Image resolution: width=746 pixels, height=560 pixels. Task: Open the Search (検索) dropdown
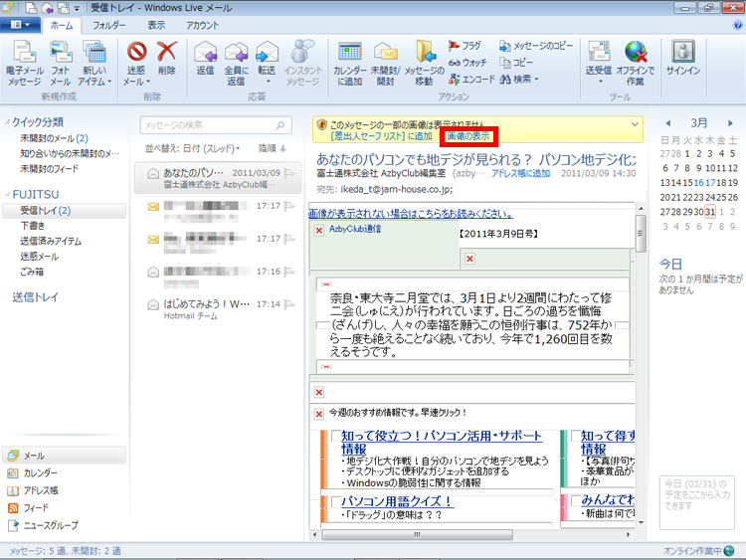click(519, 79)
